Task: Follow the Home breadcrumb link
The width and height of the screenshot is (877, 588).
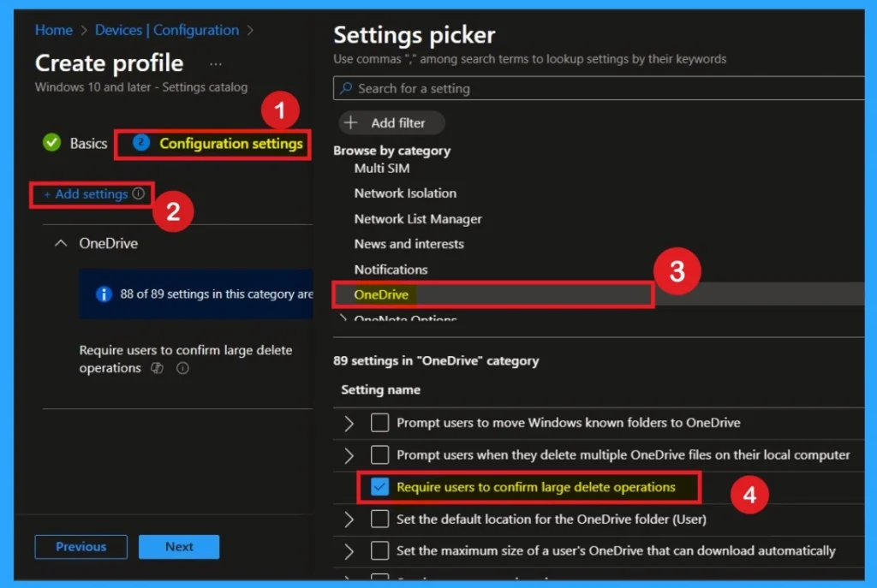Action: click(53, 30)
